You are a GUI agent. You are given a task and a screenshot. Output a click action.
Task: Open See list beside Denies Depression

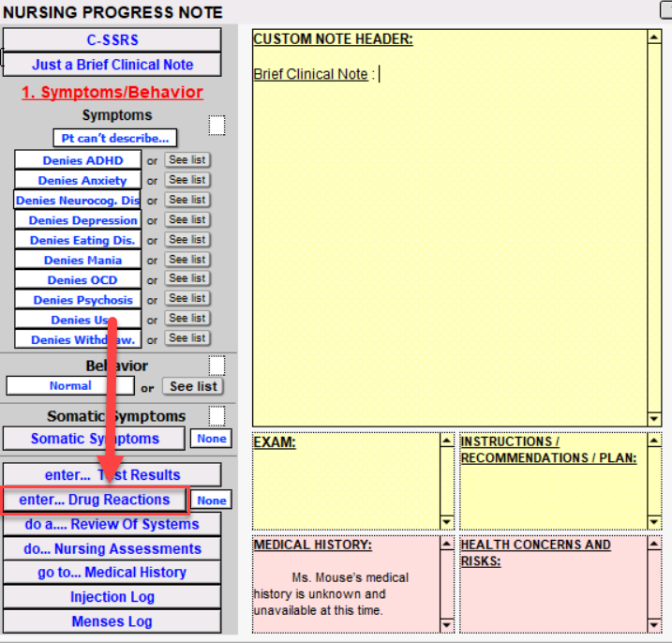pyautogui.click(x=187, y=219)
